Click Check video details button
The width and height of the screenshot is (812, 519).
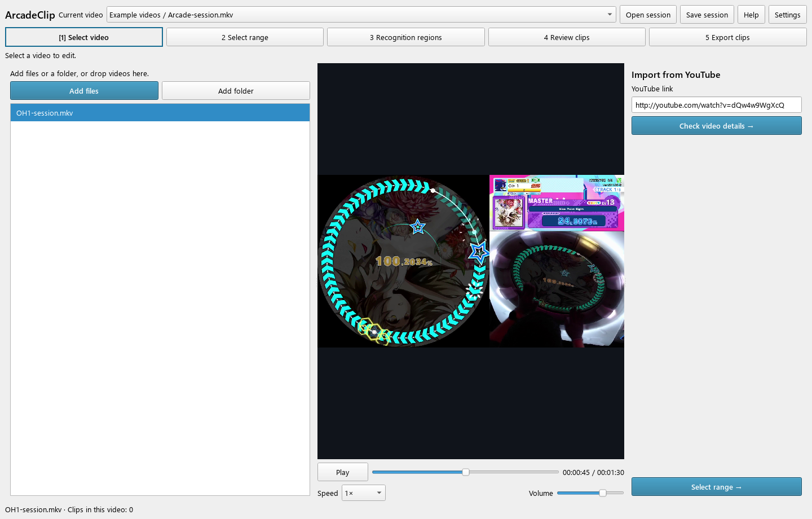point(716,126)
